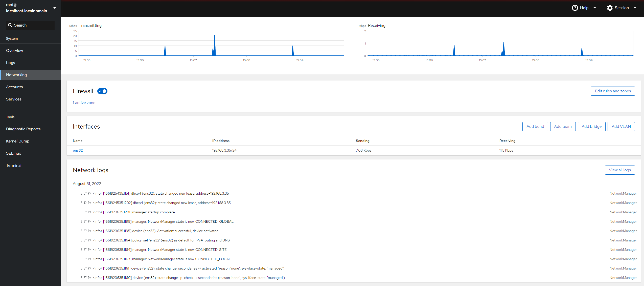This screenshot has height=286, width=644.
Task: Select SELinux in the Tools section
Action: 14,153
